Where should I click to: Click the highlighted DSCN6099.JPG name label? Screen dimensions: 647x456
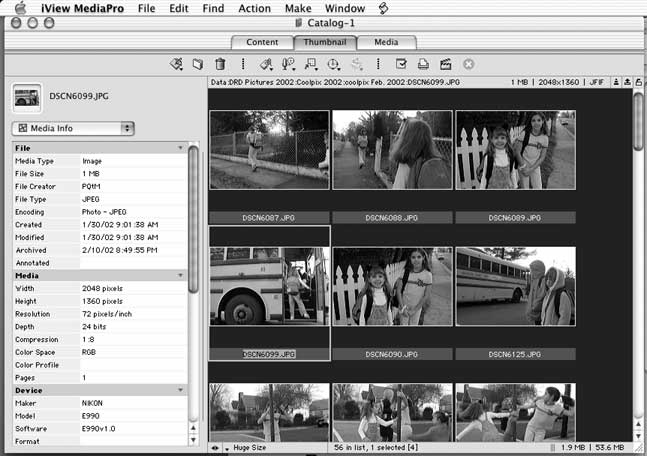[x=269, y=354]
